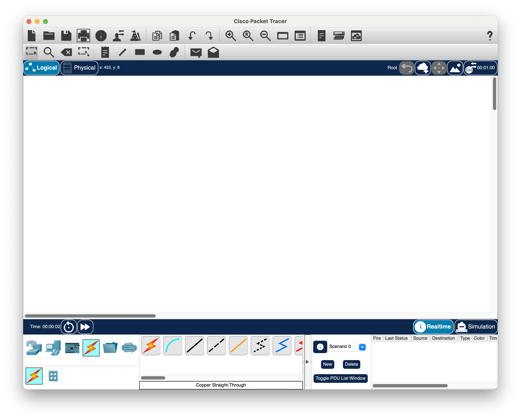Choose the orange Fiber cable

[238, 346]
